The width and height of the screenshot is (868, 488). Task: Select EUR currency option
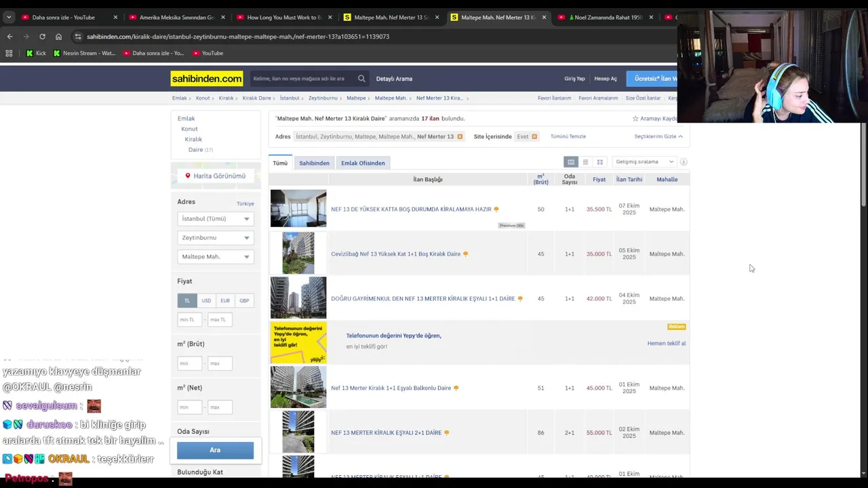pyautogui.click(x=225, y=300)
